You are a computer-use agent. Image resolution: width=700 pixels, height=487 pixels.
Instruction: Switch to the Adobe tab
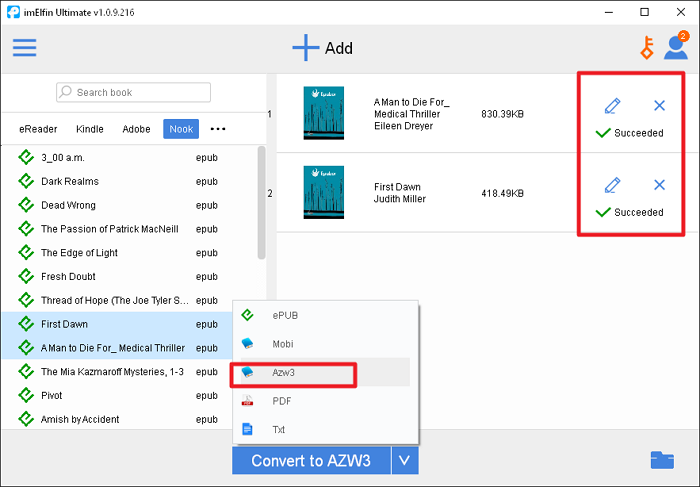[x=136, y=129]
